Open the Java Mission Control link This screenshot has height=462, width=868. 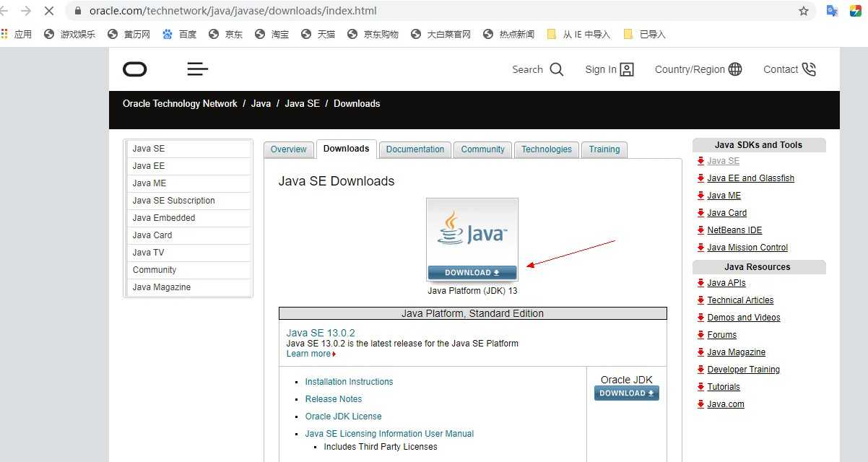pyautogui.click(x=747, y=248)
